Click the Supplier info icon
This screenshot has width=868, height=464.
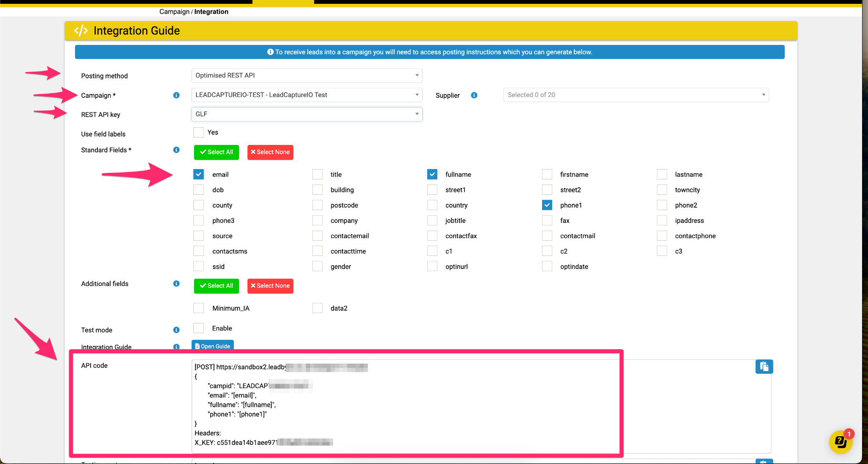click(x=474, y=95)
